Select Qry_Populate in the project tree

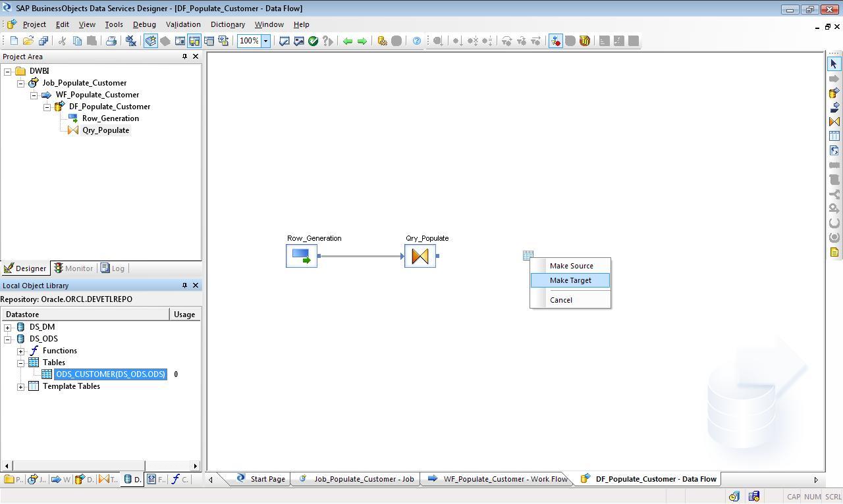pyautogui.click(x=105, y=130)
